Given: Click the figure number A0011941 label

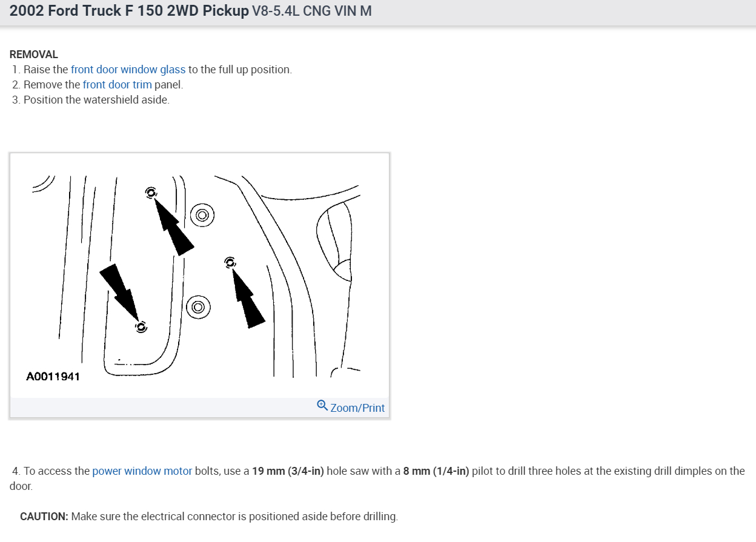Looking at the screenshot, I should pyautogui.click(x=53, y=377).
